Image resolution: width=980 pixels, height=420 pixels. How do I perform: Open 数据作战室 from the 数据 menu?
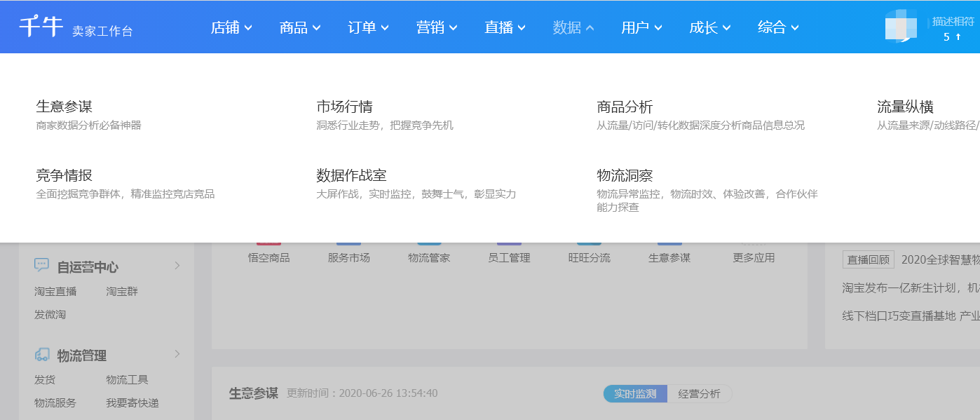352,175
